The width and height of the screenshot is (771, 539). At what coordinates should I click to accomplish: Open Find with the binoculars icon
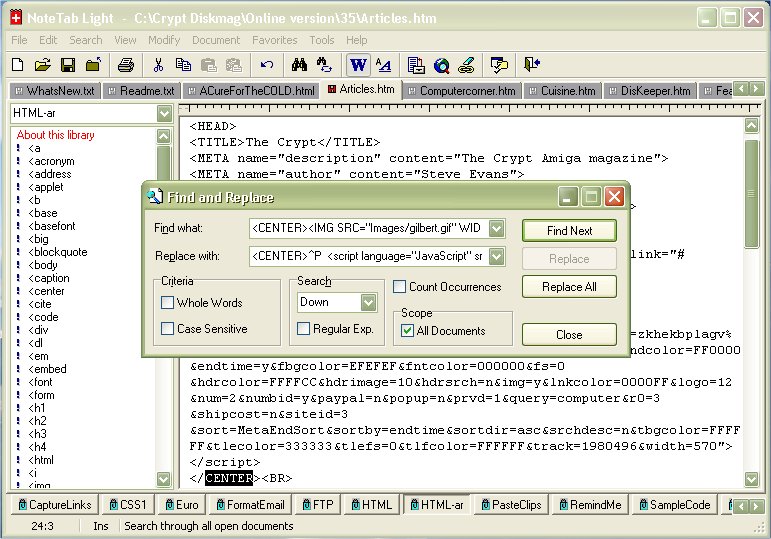click(x=299, y=65)
